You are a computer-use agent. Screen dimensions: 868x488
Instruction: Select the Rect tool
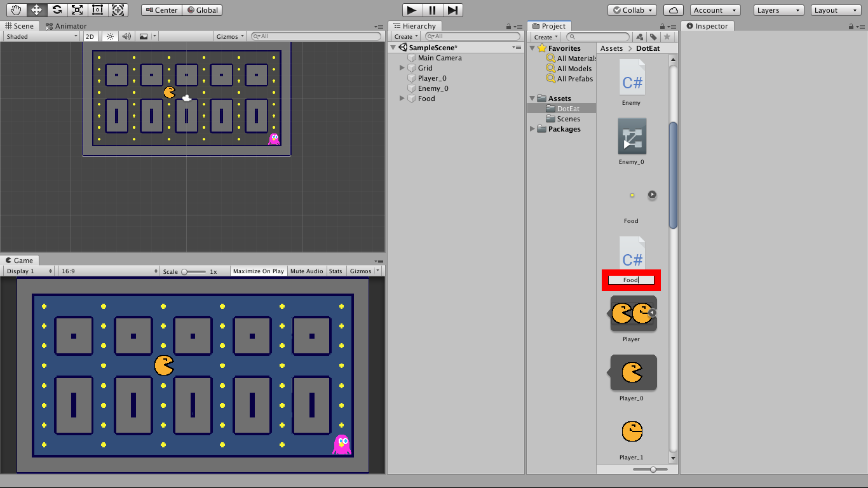click(x=97, y=10)
